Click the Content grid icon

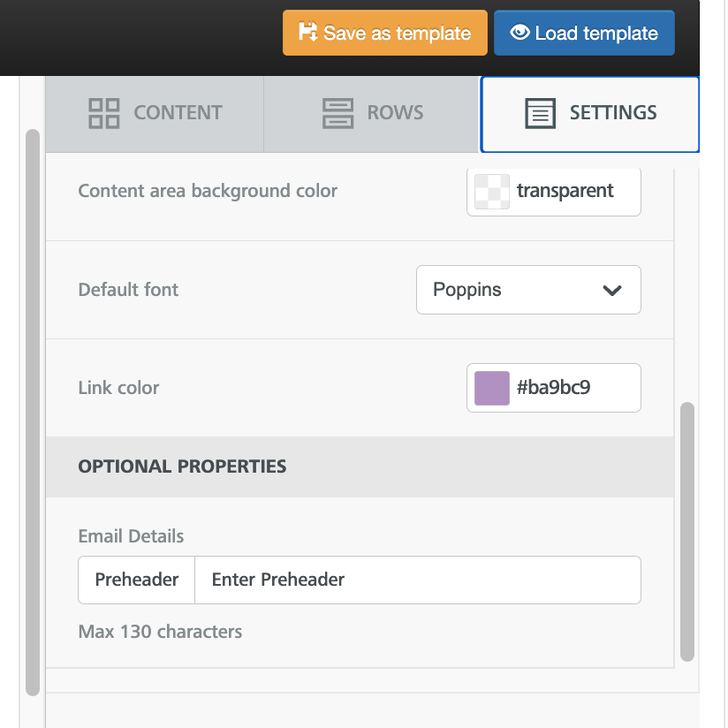104,113
